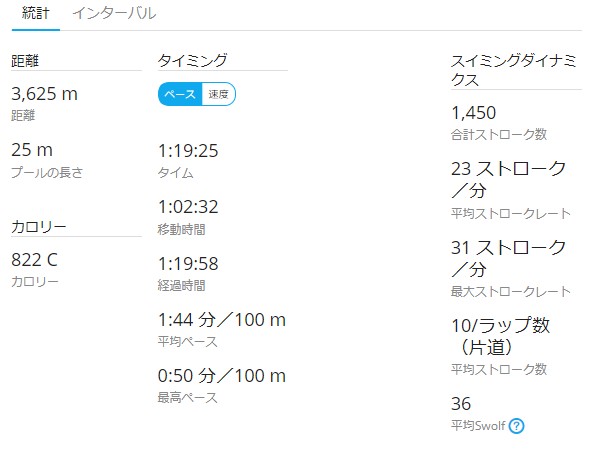Click the 1,450 合計ストローク数 value

(473, 113)
